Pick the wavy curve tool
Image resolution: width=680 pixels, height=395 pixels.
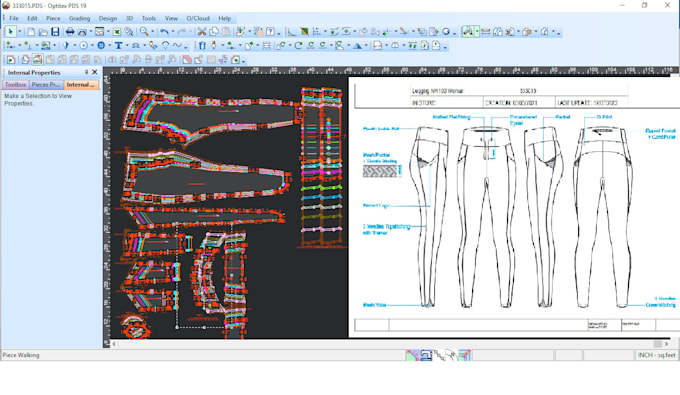[x=177, y=46]
